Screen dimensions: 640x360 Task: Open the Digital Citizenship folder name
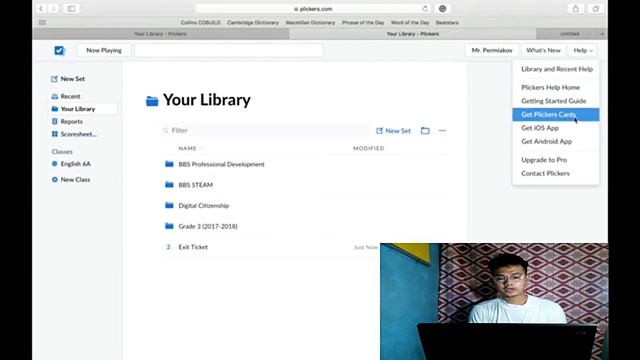(204, 205)
